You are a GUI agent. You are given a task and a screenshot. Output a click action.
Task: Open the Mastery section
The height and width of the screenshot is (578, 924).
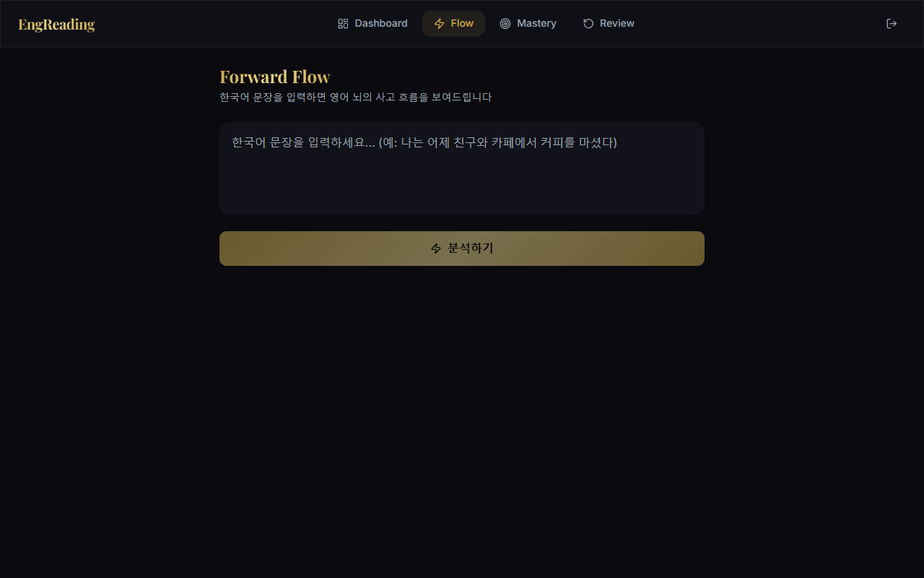(x=528, y=23)
